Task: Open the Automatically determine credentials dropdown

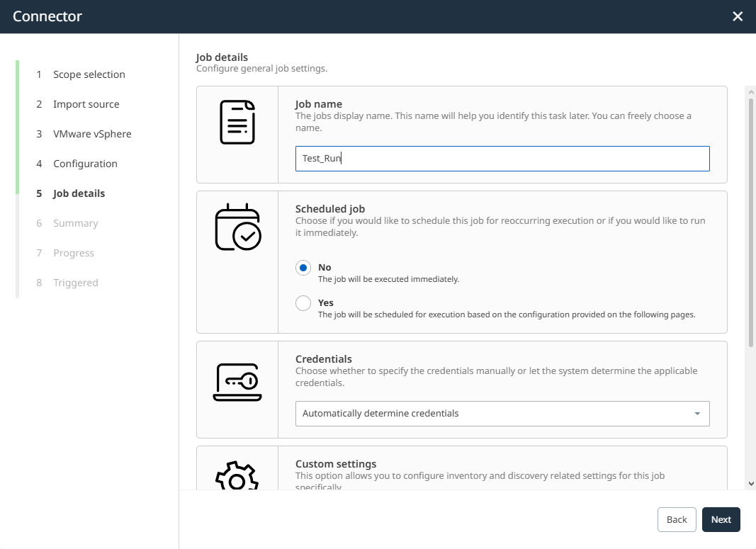Action: pyautogui.click(x=502, y=414)
